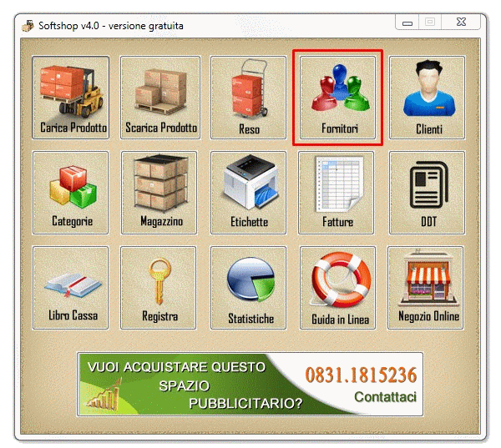Image resolution: width=501 pixels, height=448 pixels.
Task: Open the Libro Cassa book tile
Action: tap(71, 288)
